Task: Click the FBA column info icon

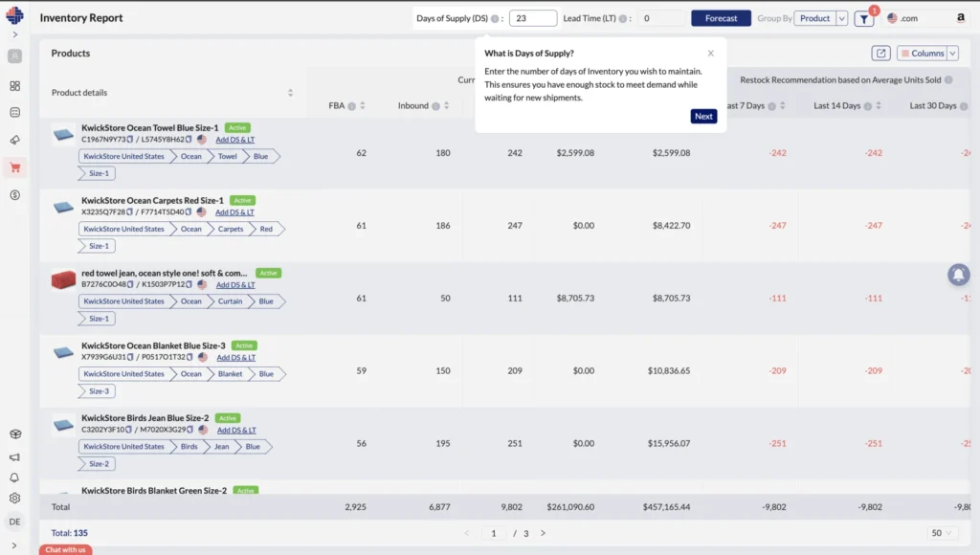Action: [352, 106]
